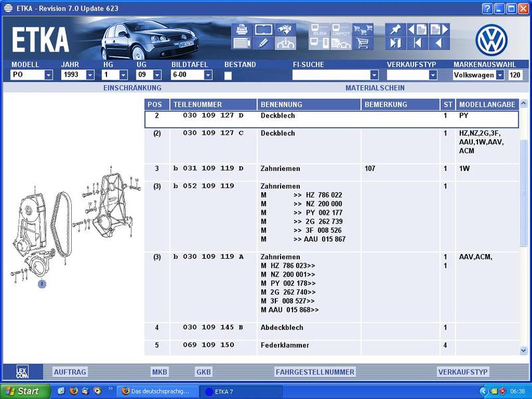Switch to the EINSCHRÄNKUNG tab
This screenshot has width=532, height=399.
click(132, 88)
